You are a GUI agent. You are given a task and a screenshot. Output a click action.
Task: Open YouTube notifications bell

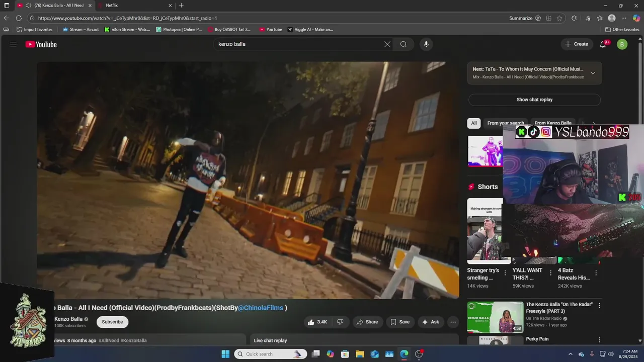[603, 44]
